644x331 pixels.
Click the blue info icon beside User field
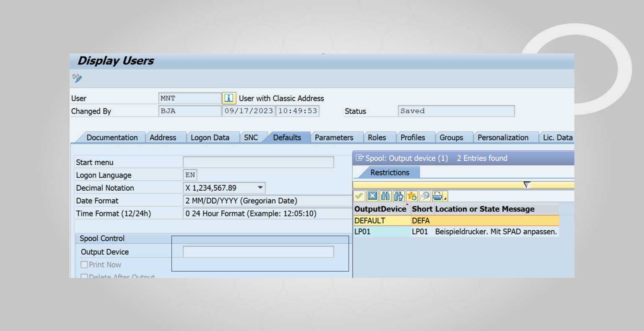pyautogui.click(x=229, y=98)
